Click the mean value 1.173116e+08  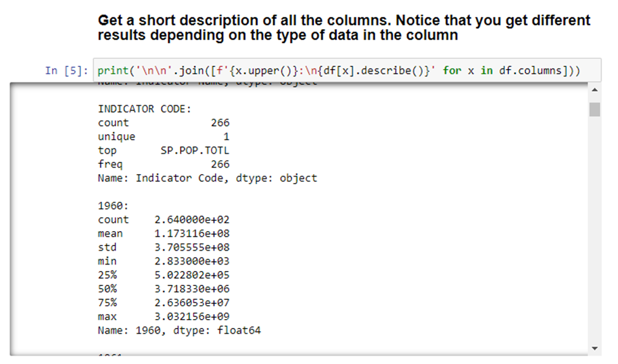pos(192,234)
